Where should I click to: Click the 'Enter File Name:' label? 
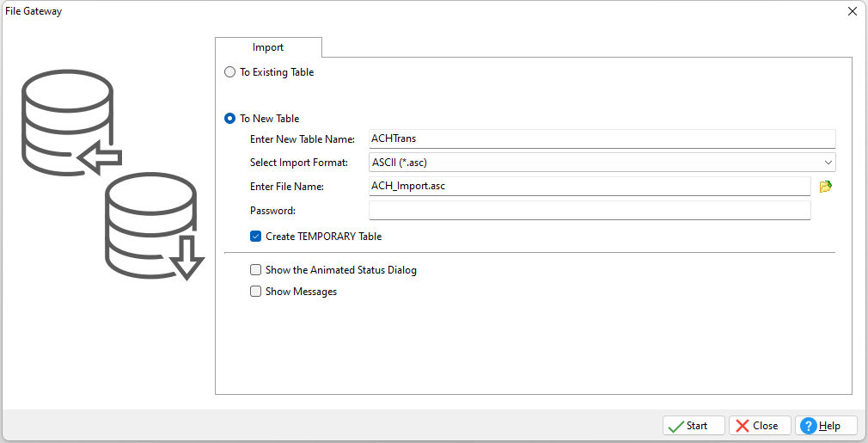coord(287,187)
